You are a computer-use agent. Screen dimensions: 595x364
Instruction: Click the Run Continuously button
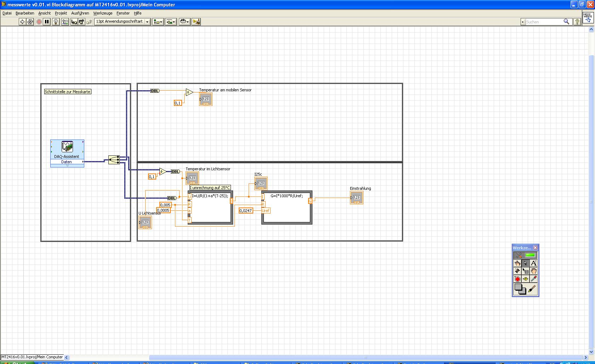(30, 22)
